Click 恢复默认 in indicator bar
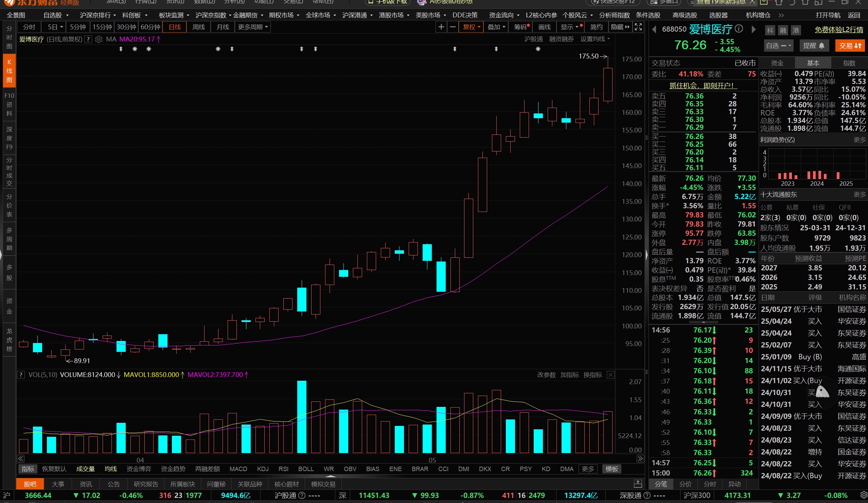868x503 pixels. click(x=54, y=469)
